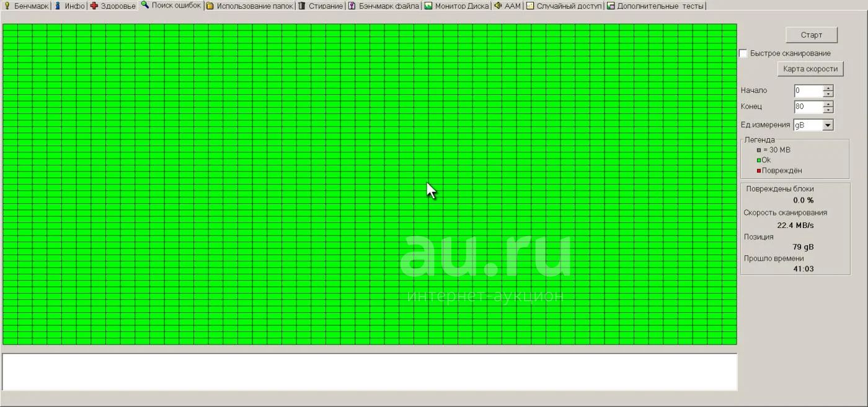Click the Поиск ошибок magnifier icon
The height and width of the screenshot is (407, 868).
point(145,5)
